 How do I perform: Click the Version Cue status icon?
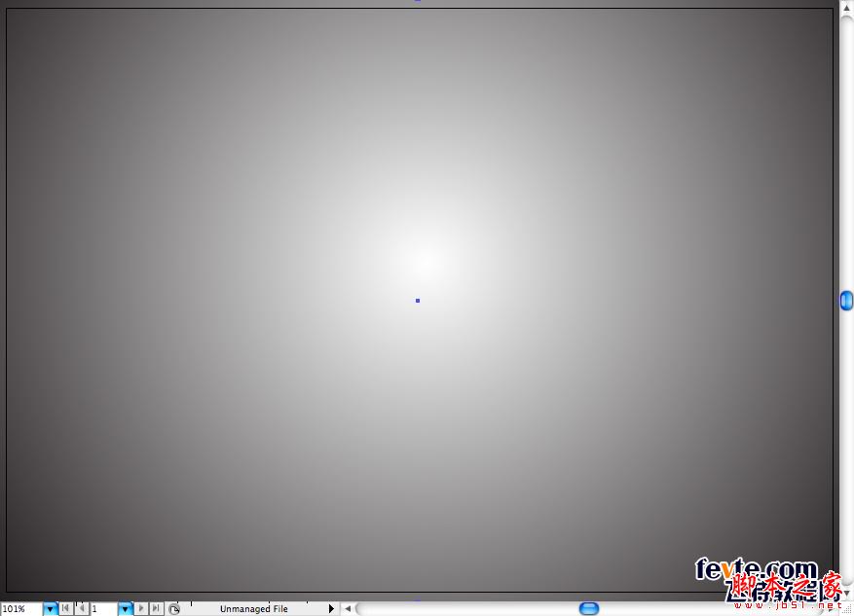[173, 609]
